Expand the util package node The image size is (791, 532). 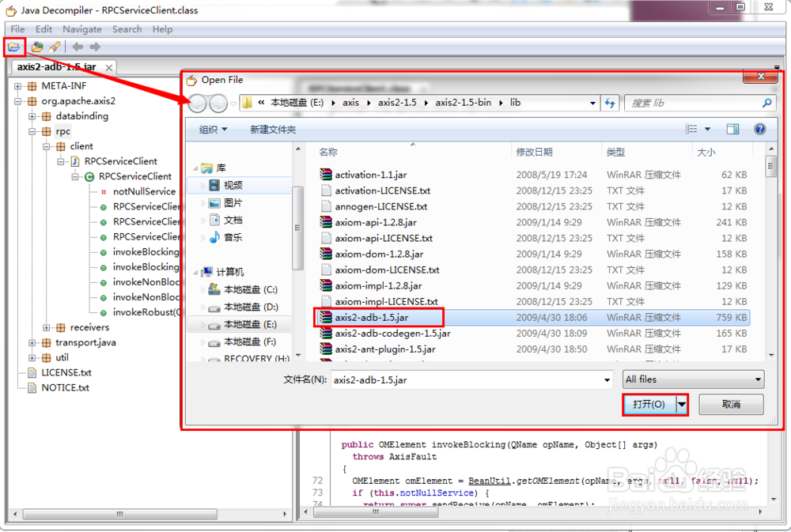(x=32, y=358)
